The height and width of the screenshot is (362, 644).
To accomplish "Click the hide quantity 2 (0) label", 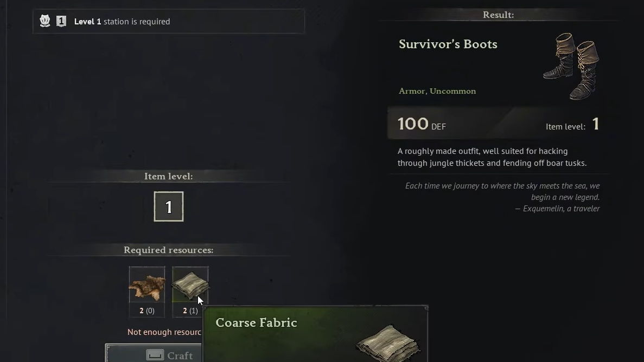I will point(147,311).
